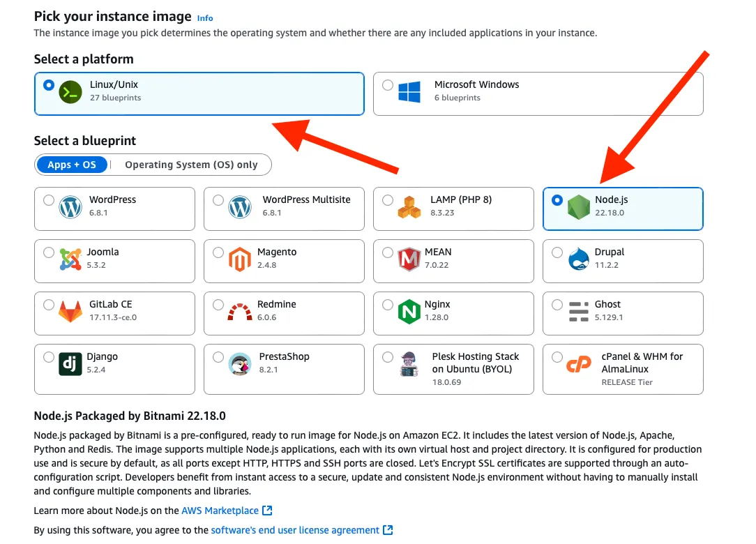This screenshot has height=544, width=756.
Task: Click the "27 blueprints" text
Action: point(115,98)
